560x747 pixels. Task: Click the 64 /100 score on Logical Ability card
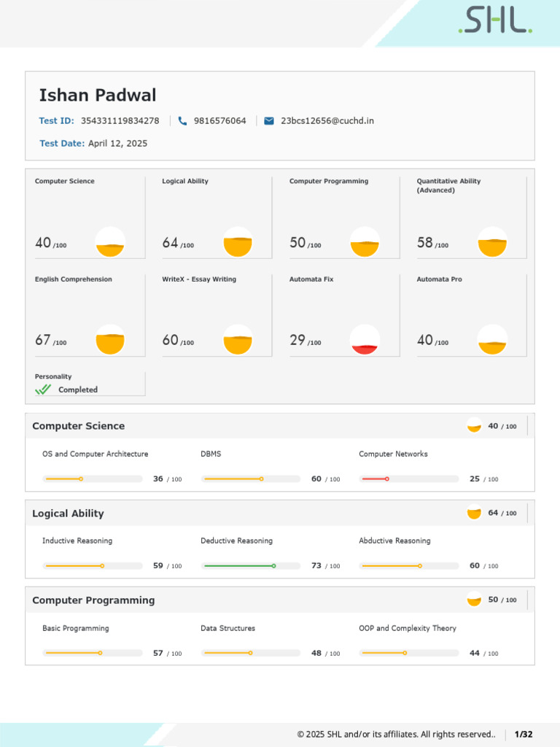178,242
